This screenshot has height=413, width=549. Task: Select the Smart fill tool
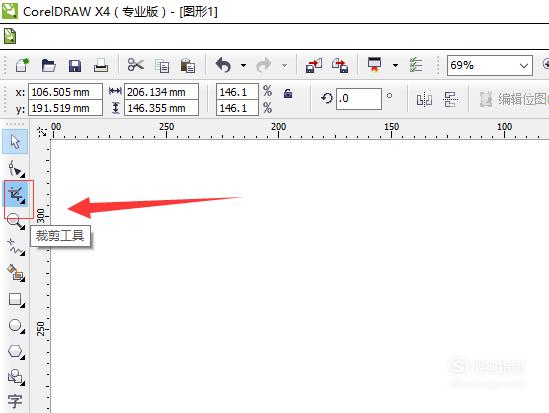(16, 273)
